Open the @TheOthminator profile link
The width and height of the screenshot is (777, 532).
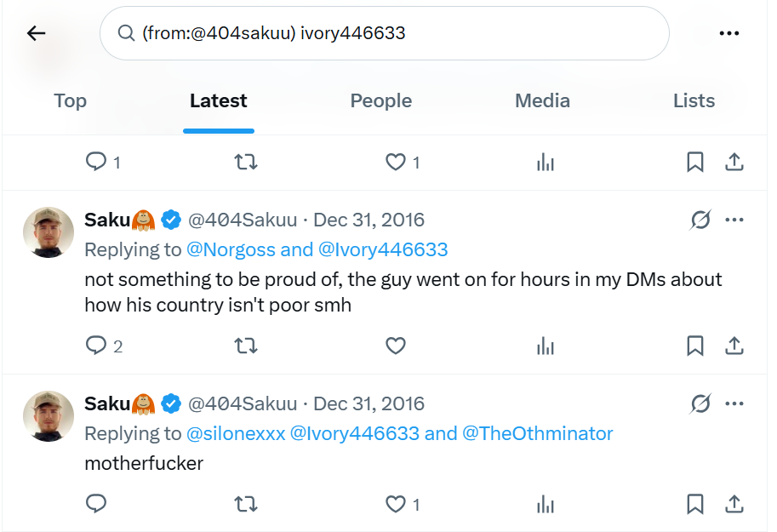coord(537,433)
